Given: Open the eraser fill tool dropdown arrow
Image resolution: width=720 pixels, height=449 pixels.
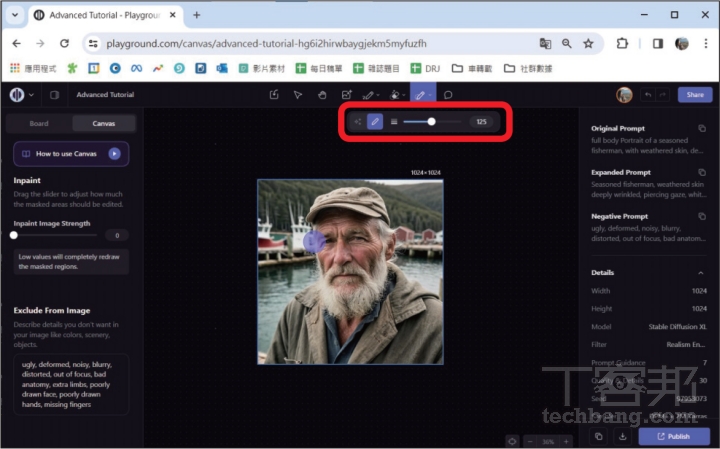Looking at the screenshot, I should coord(404,95).
